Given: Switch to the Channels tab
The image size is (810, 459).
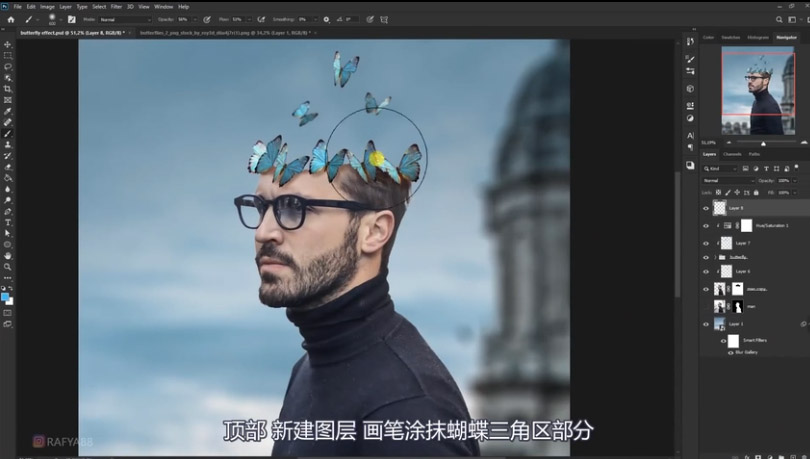Looking at the screenshot, I should tap(732, 154).
